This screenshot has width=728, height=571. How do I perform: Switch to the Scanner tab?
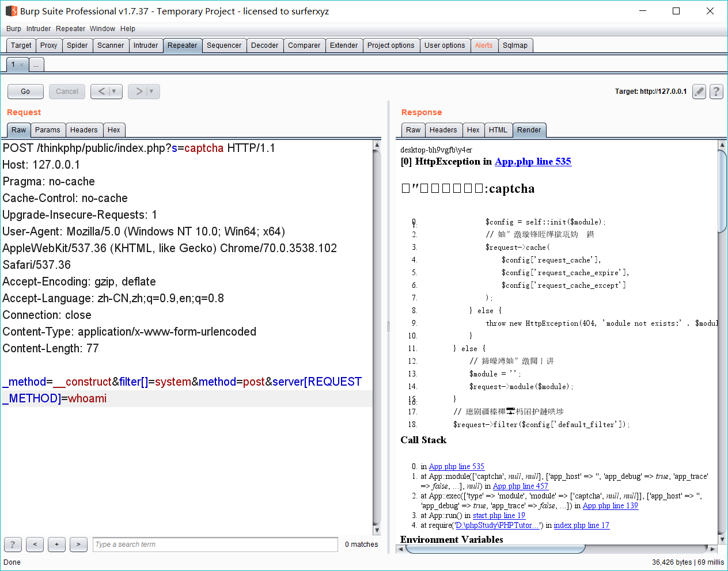(111, 45)
